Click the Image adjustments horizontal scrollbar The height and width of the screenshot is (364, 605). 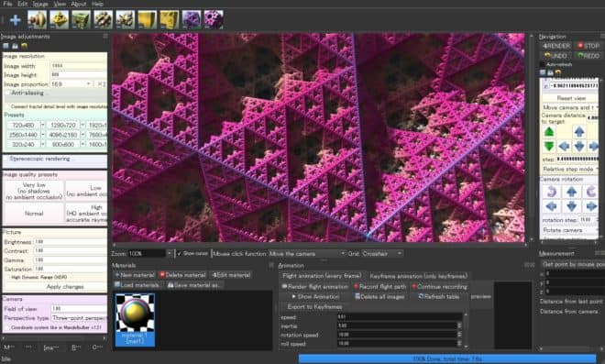click(55, 338)
